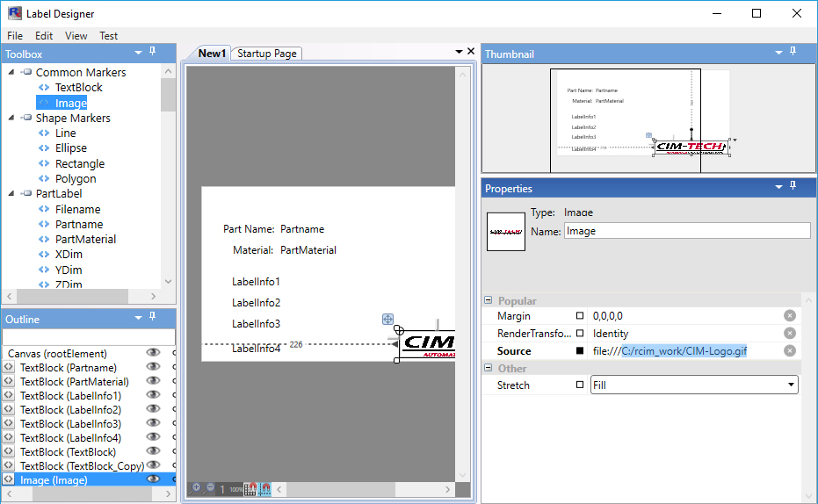Hide TextBlock (LabelInfo4) layer
Screen dimensions: 818x504
click(x=153, y=437)
